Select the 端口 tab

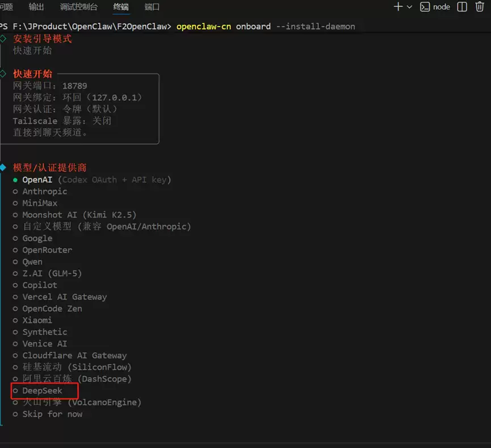pos(152,7)
